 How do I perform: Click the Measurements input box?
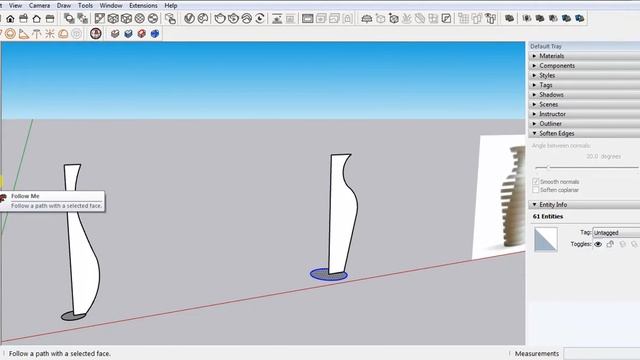click(602, 353)
